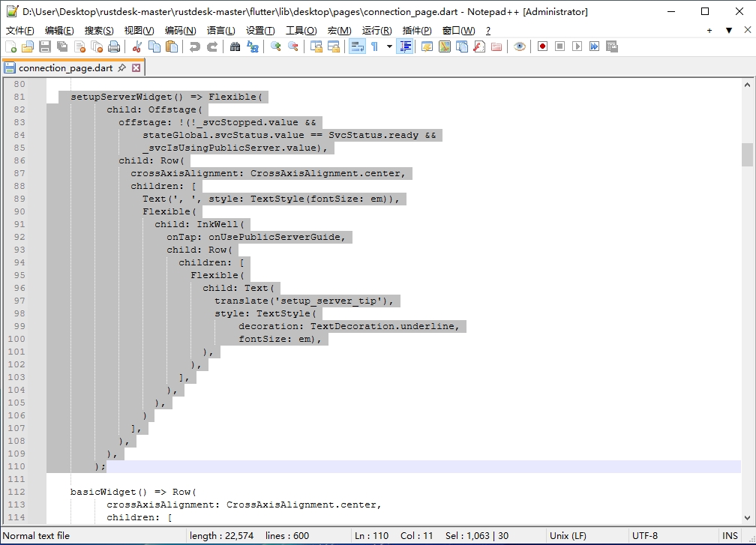Viewport: 756px width, 545px height.
Task: Open the 窗口(W) menu
Action: click(458, 31)
